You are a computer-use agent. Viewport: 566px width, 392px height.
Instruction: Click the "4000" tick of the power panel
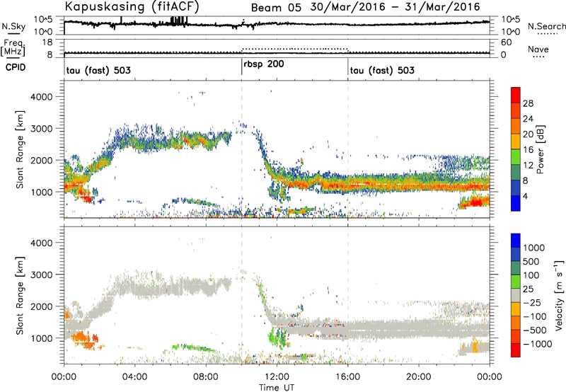42,97
